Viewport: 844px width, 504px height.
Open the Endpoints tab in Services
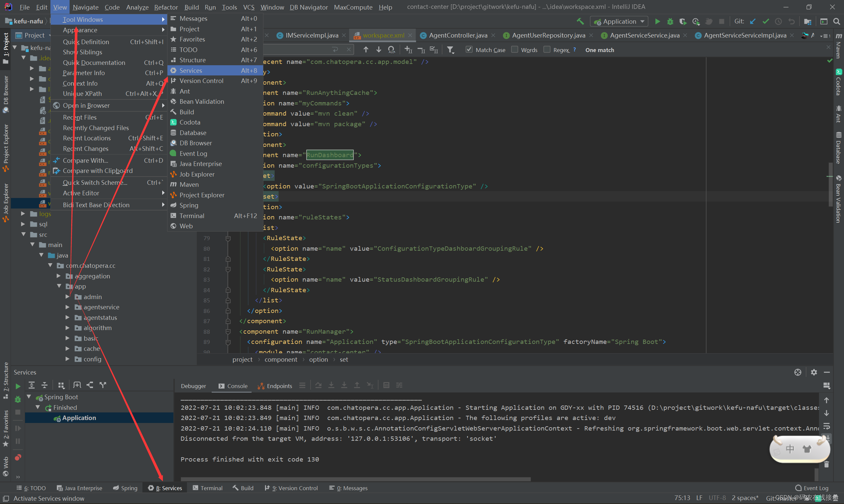click(x=275, y=386)
